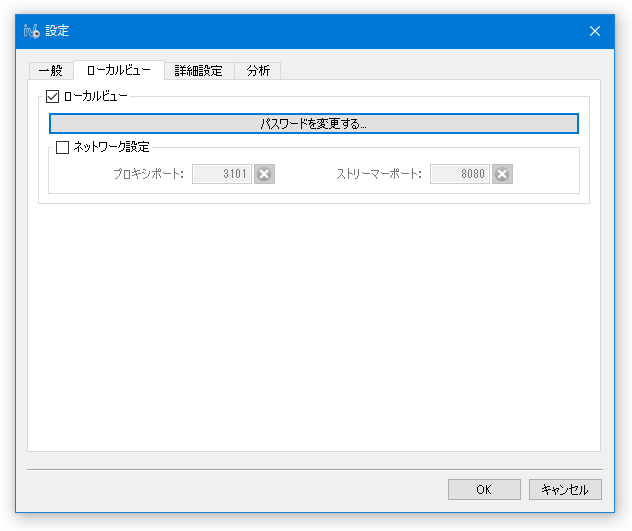Click the ストリーマーポート field showing 8080
This screenshot has width=632, height=531.
click(x=460, y=174)
